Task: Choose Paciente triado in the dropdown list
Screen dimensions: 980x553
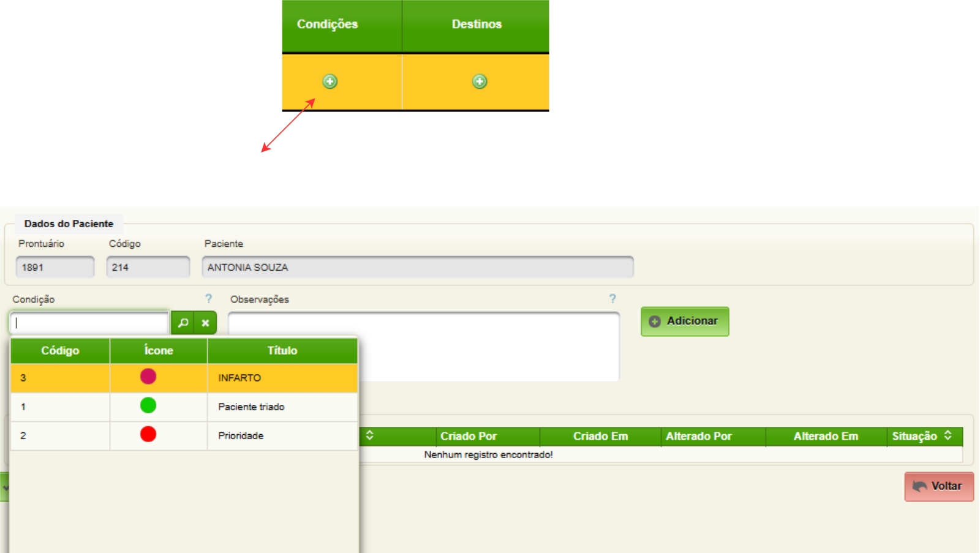Action: 251,407
